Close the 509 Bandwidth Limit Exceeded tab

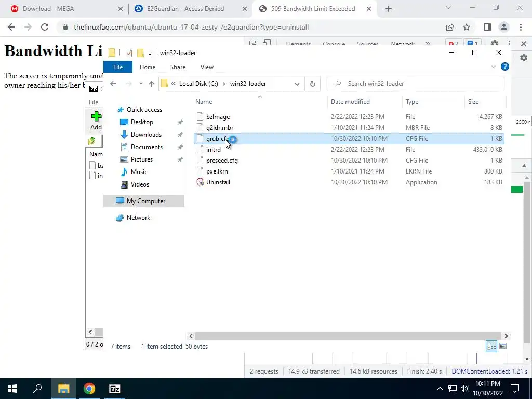tap(369, 9)
